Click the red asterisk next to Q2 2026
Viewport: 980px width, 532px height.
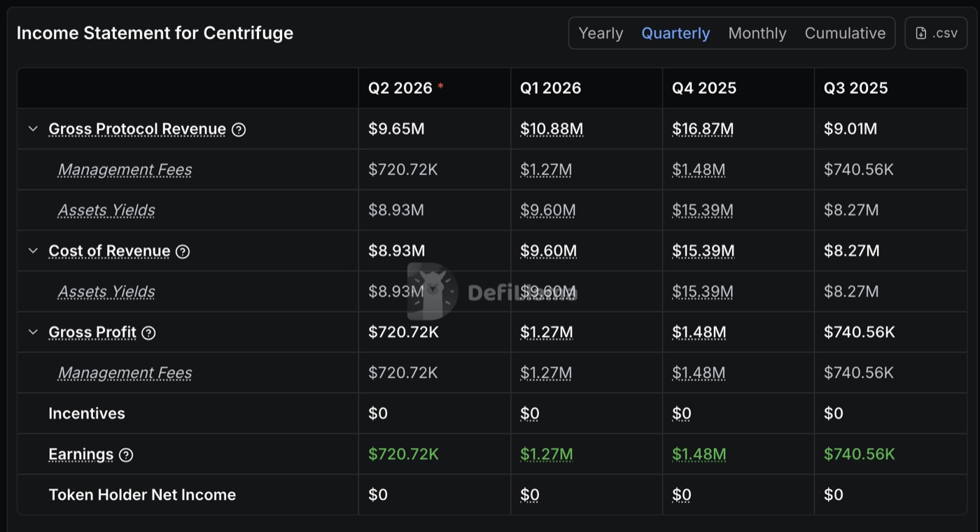(440, 86)
